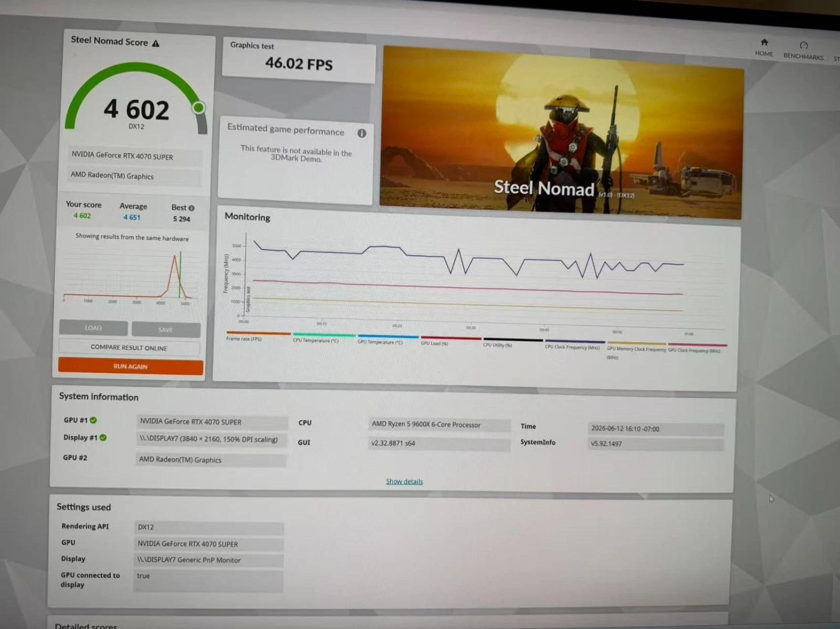
Task: Click Settings used GPU RTX 4070 SUPER field
Action: pyautogui.click(x=209, y=544)
